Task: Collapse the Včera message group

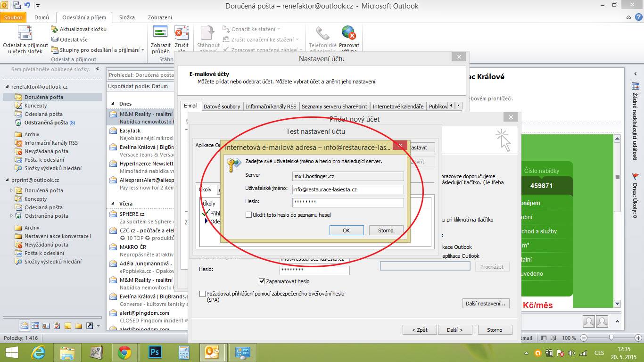Action: 113,204
